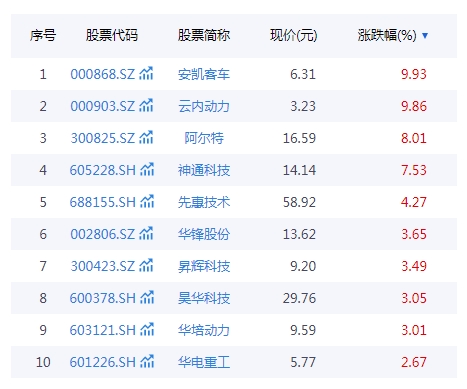The height and width of the screenshot is (389, 467).
Task: Click chart icon next to 601226.SH
Action: click(147, 362)
